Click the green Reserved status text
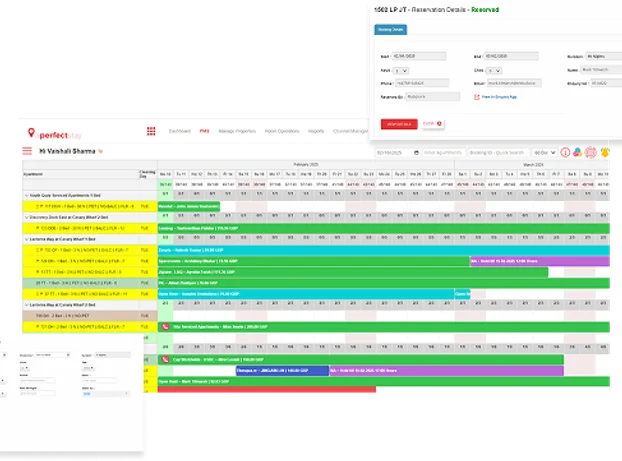This screenshot has height=461, width=622. click(485, 10)
